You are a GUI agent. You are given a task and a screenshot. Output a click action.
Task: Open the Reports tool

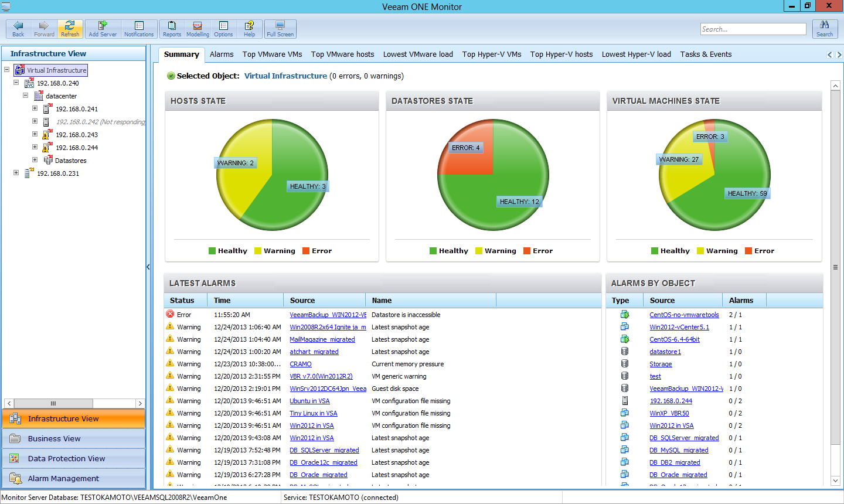click(172, 29)
